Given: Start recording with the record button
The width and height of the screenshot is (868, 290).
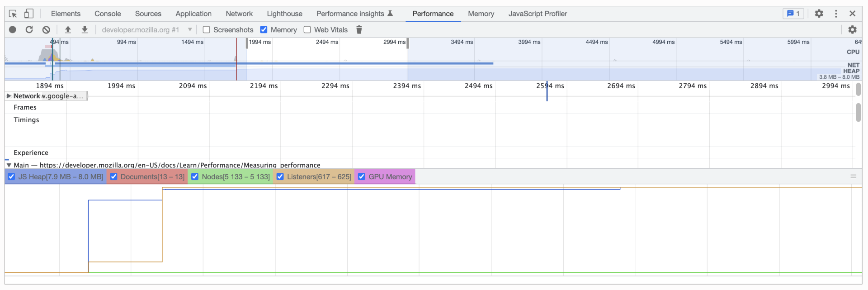Looking at the screenshot, I should [13, 30].
